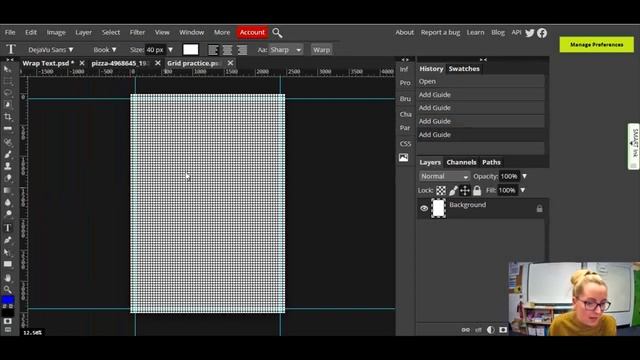
Task: Open the File menu
Action: [x=10, y=32]
